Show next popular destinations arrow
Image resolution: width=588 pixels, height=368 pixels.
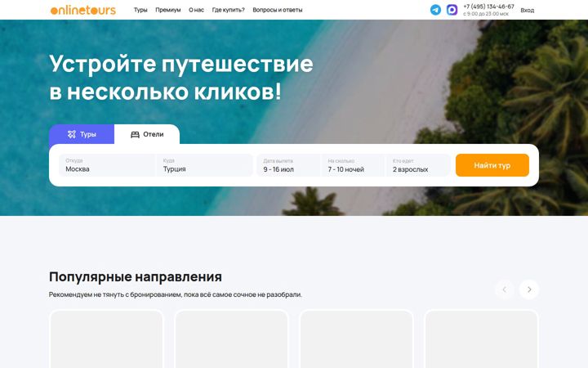tap(529, 289)
